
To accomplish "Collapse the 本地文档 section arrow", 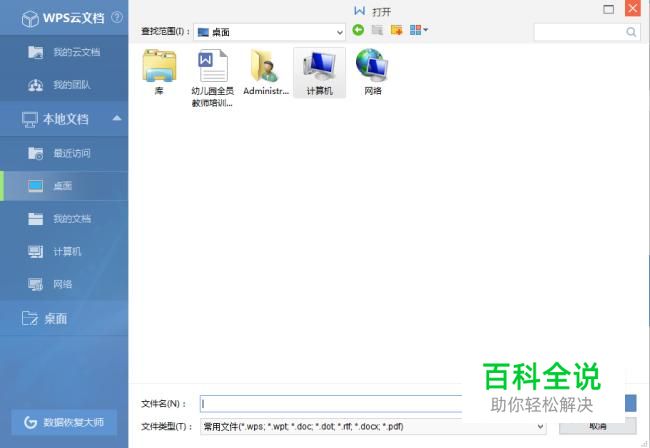I will [117, 119].
